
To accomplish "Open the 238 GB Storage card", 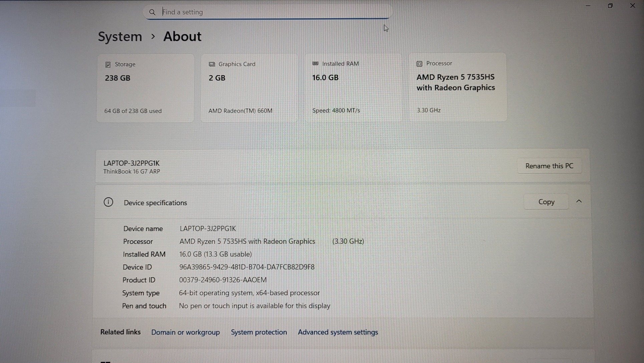I will [145, 88].
